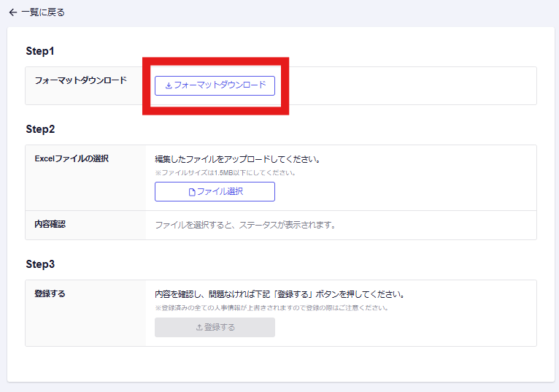Click the 登録する row label on left
This screenshot has width=559, height=392.
tap(50, 293)
